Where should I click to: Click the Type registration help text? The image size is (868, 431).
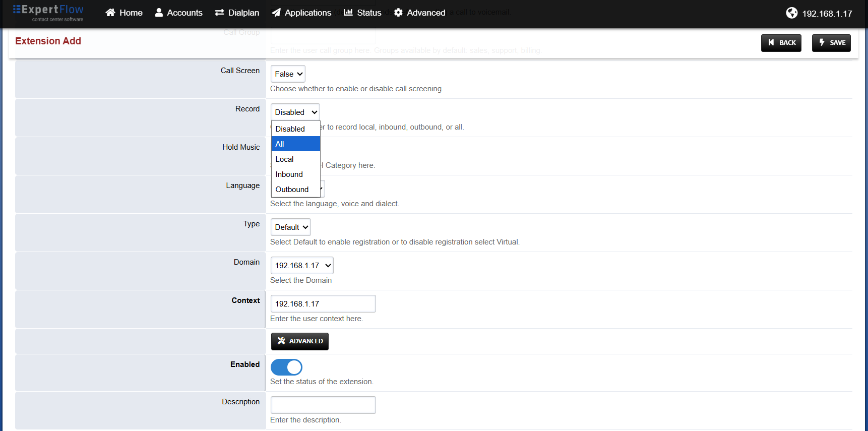[x=395, y=242]
